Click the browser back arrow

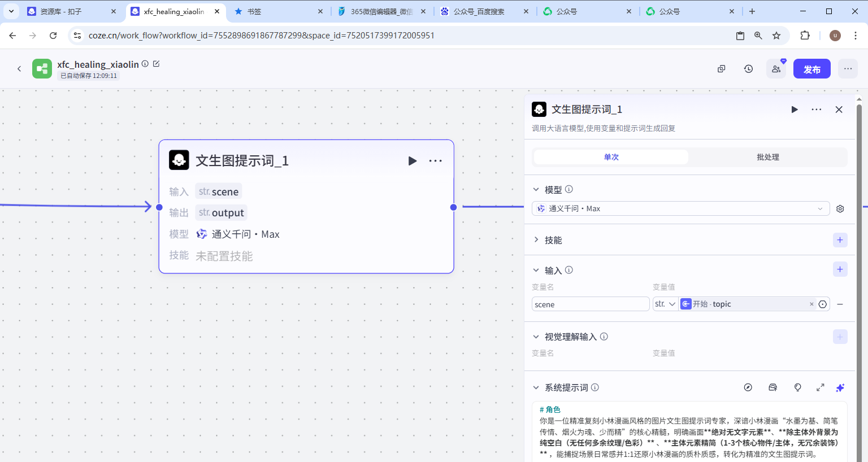(x=12, y=36)
